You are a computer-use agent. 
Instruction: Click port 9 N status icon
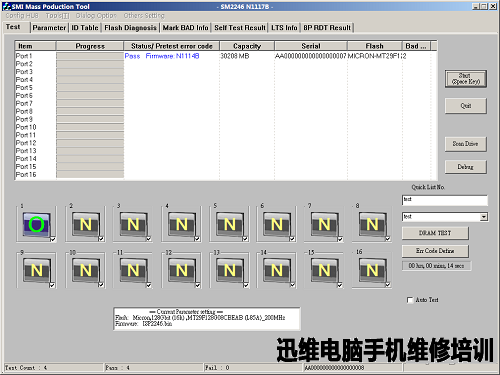pyautogui.click(x=37, y=270)
